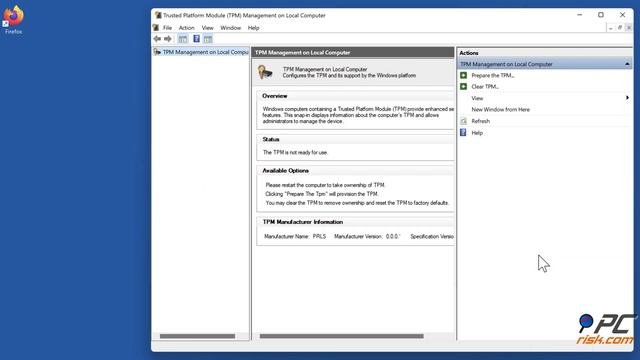Click Refresh in the Actions pane
Image resolution: width=640 pixels, height=360 pixels.
pos(480,121)
